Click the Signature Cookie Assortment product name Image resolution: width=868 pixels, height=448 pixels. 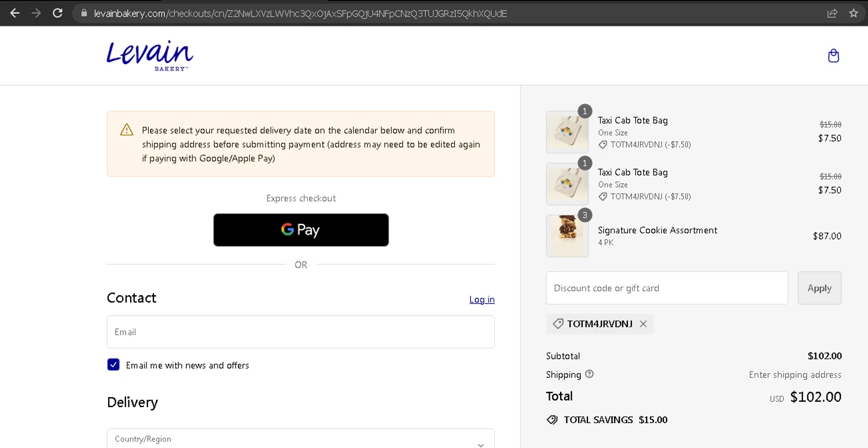[x=657, y=230]
